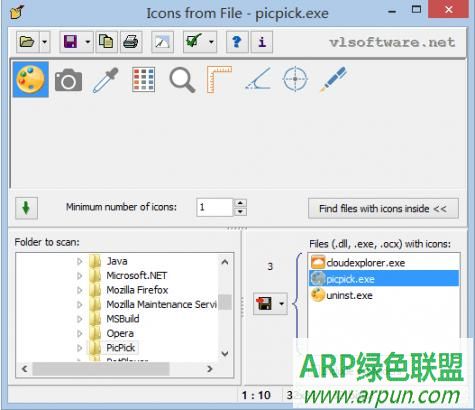Copy the icon to clipboard
Screen dimensions: 475x410
(x=106, y=42)
